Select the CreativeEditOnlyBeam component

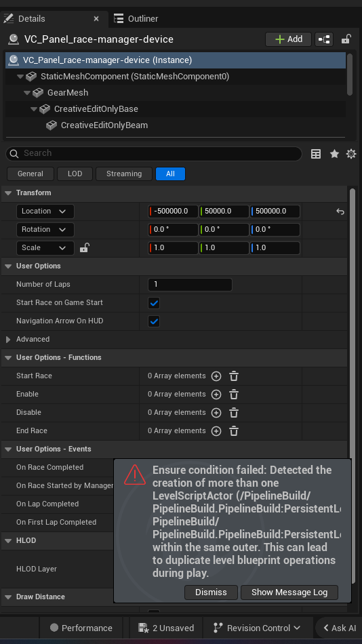(104, 125)
